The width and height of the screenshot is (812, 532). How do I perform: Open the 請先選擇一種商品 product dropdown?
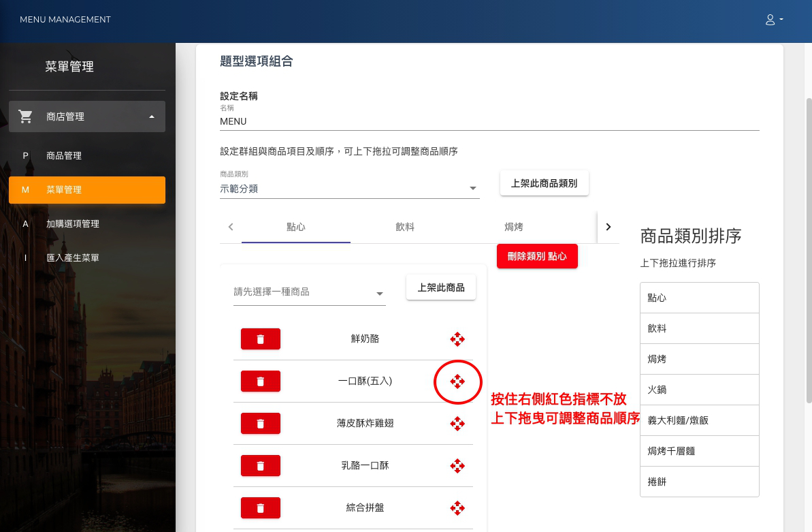[x=309, y=292]
